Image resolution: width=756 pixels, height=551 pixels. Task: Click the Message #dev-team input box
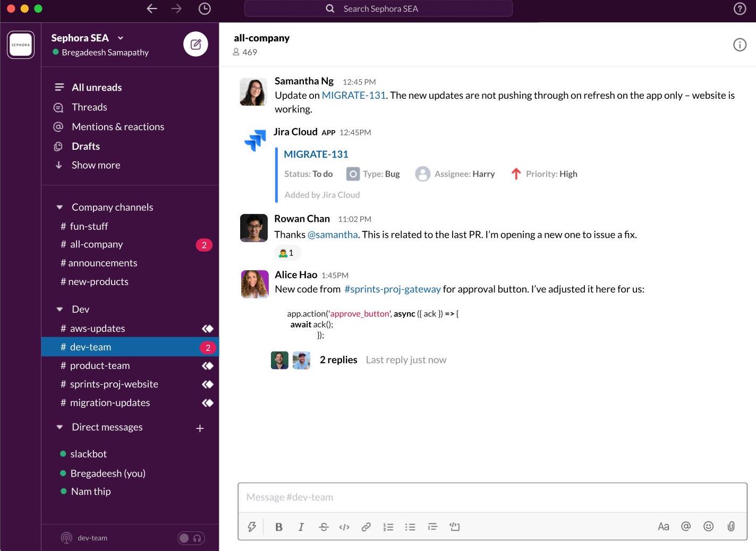(x=492, y=497)
